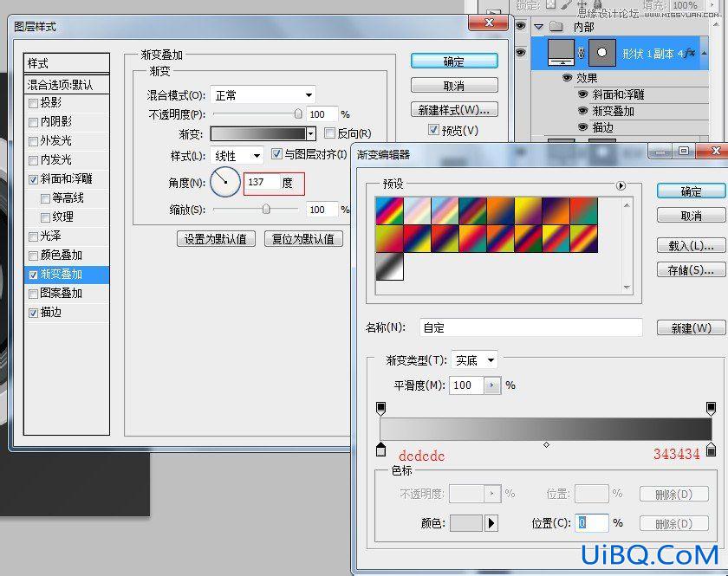Click link icon between layer thumbnails
Viewport: 728px width, 576px height.
coord(582,53)
